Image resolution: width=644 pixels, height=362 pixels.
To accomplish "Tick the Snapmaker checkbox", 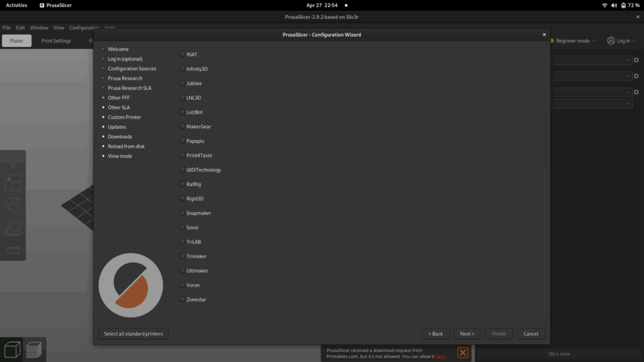I will tap(182, 212).
